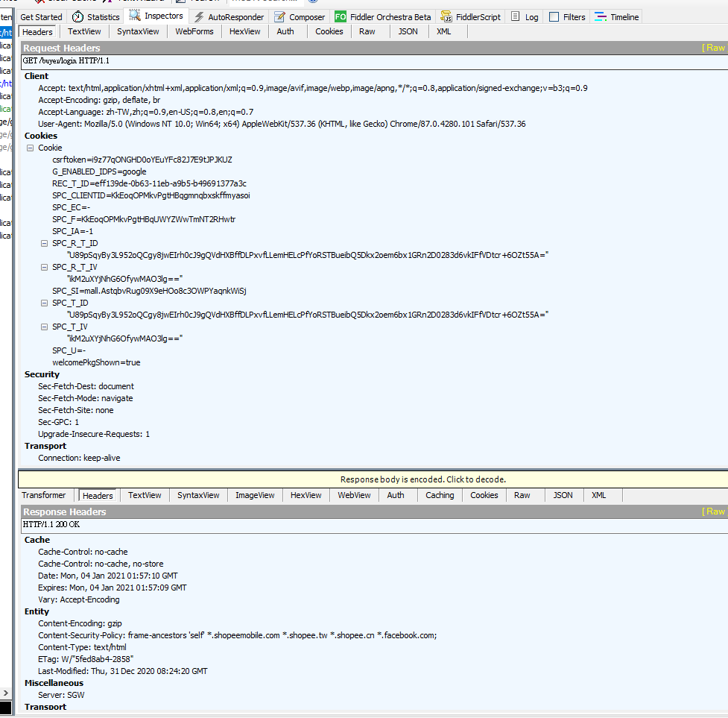Select the REC_T_ID cookie row

pos(150,184)
